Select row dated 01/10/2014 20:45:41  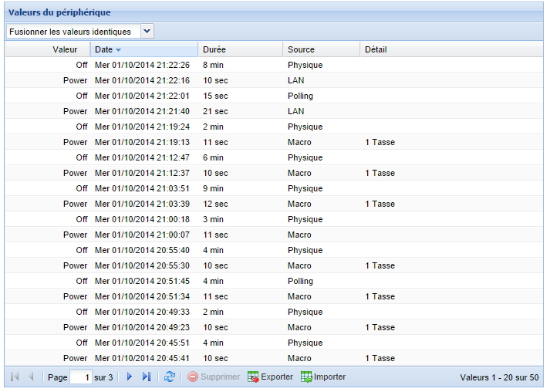(274, 358)
